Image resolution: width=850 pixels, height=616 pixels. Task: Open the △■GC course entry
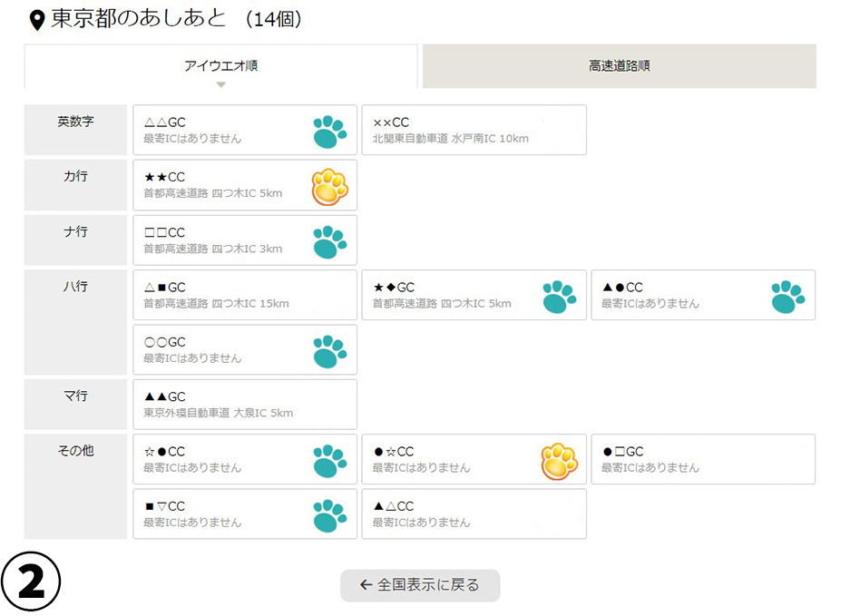pos(245,295)
